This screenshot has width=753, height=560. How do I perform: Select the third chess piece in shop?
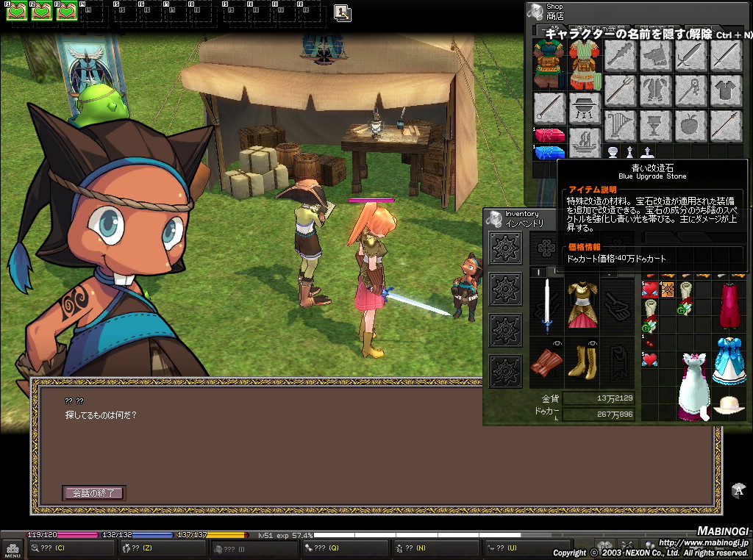coord(647,151)
